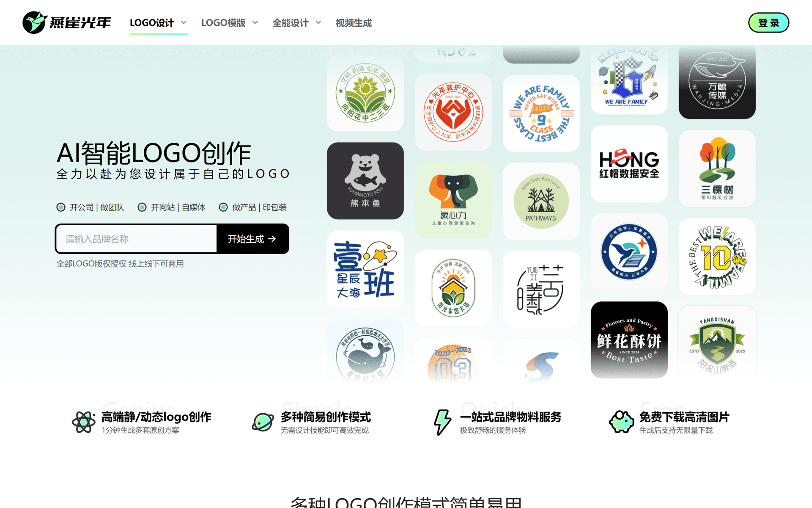Viewport: 812px width, 508px height.
Task: Open the THE BEST 10 FAMILY logo
Action: tap(717, 257)
